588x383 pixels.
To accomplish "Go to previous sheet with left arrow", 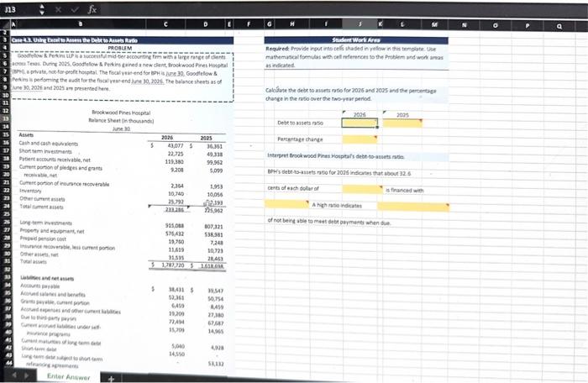I will [14, 375].
